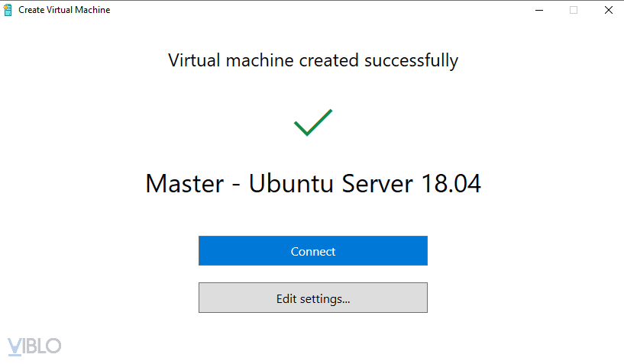The height and width of the screenshot is (364, 624).
Task: Close the Create Virtual Machine dialog
Action: pyautogui.click(x=608, y=10)
